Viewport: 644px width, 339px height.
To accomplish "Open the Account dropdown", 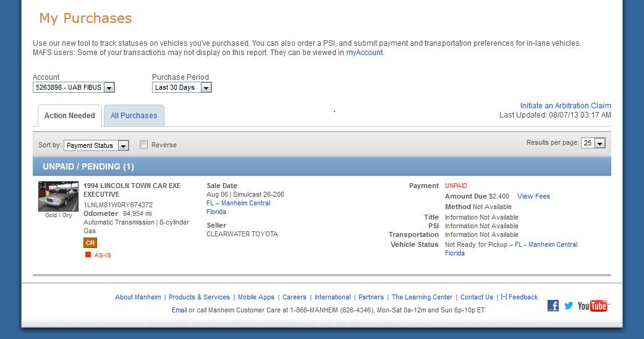I will (74, 88).
